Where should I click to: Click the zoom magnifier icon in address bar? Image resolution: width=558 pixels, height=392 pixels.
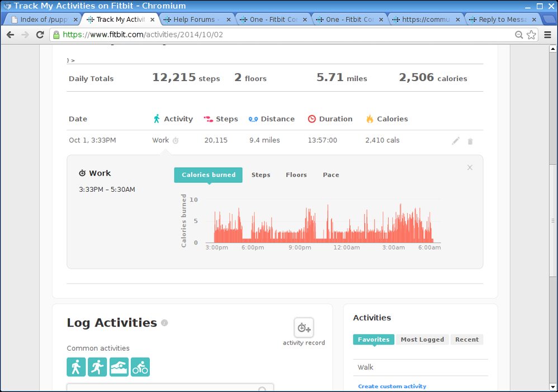coord(519,35)
